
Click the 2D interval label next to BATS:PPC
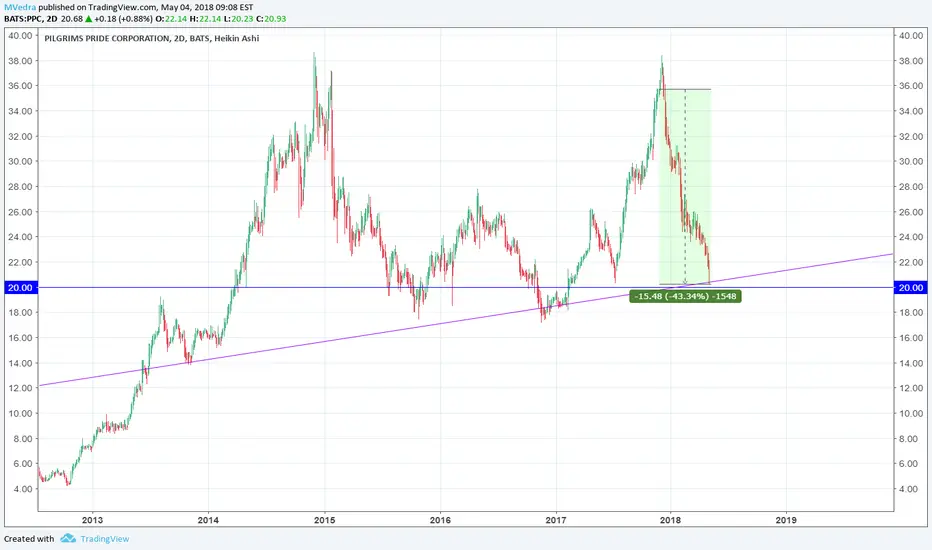(x=52, y=18)
